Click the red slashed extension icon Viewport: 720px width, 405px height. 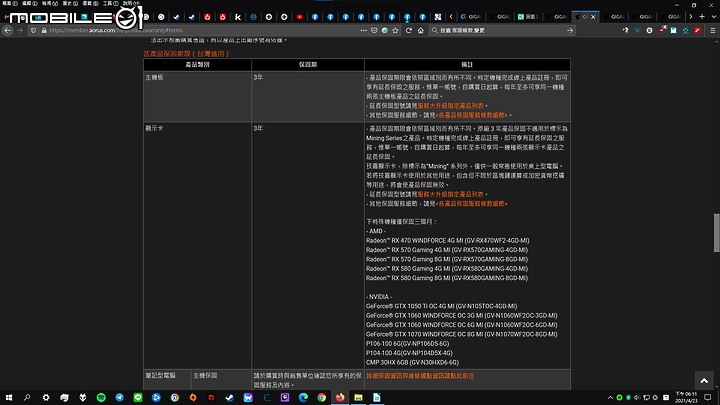(697, 30)
